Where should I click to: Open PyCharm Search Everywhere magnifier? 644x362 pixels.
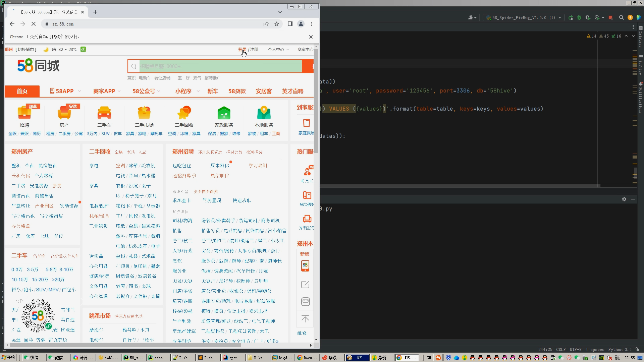(x=621, y=18)
